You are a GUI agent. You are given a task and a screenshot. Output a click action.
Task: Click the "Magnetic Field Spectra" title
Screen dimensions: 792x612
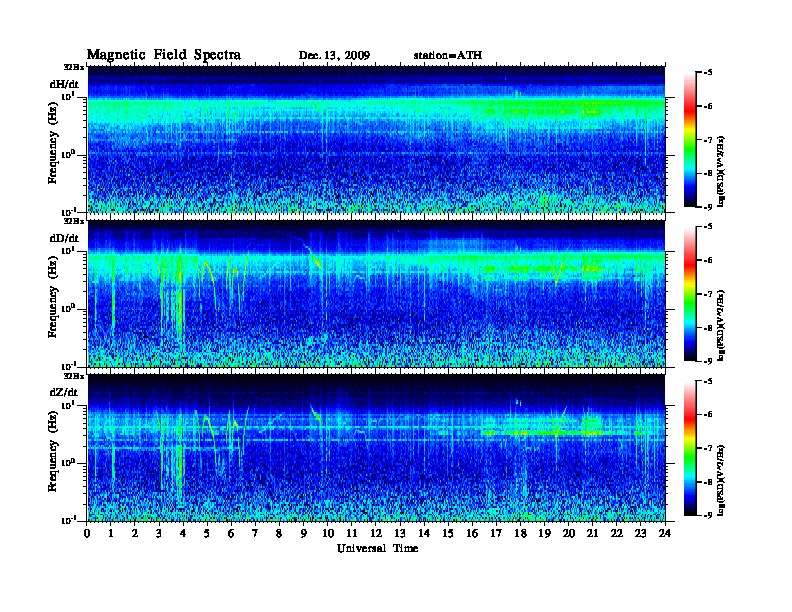(x=164, y=55)
